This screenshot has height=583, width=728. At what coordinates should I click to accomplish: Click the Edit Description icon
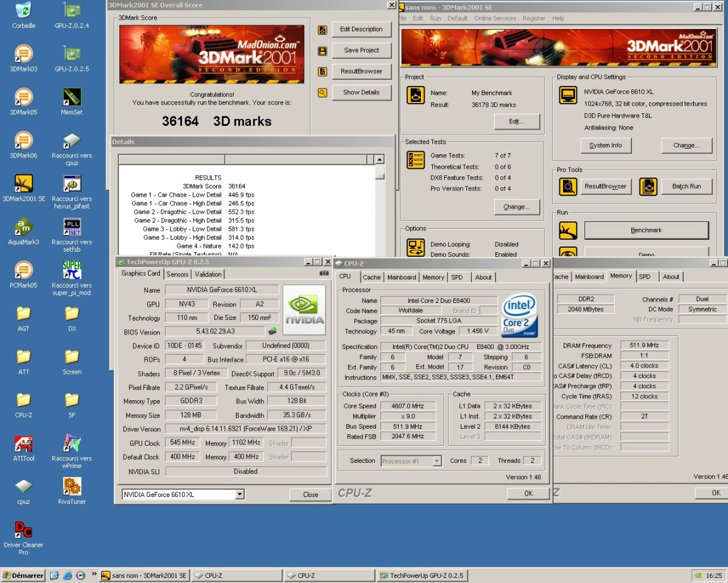(322, 30)
